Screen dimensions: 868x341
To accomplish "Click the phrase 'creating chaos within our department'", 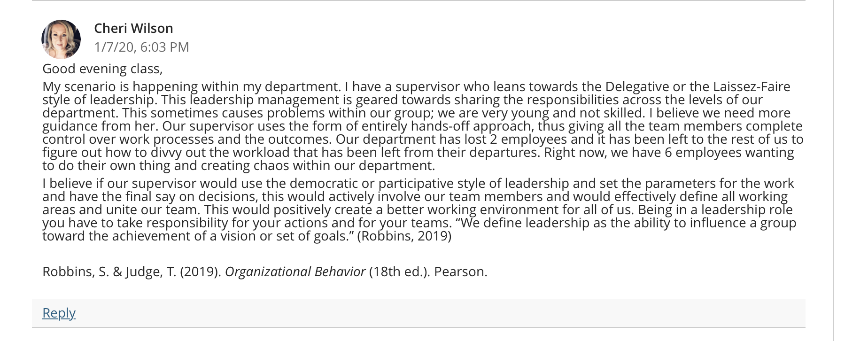I will [317, 165].
